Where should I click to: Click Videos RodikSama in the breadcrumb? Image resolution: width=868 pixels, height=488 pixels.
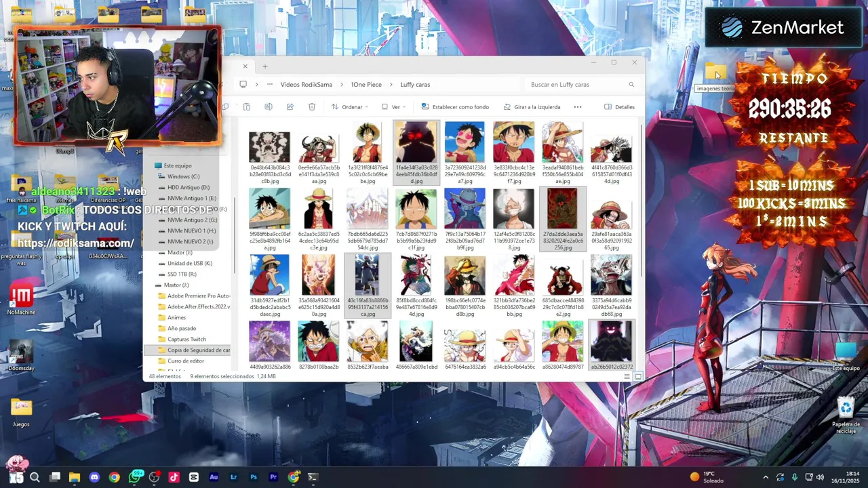307,85
